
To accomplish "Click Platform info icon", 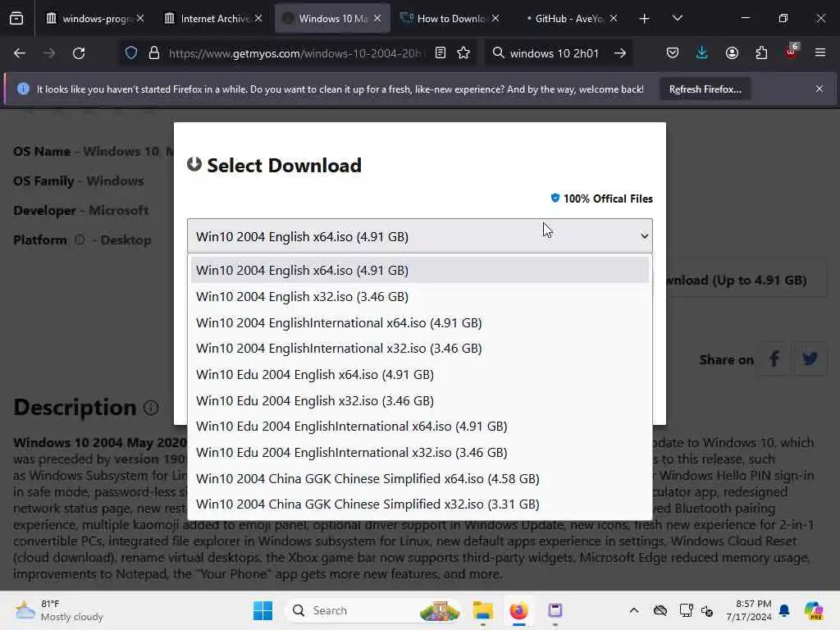I will 80,240.
